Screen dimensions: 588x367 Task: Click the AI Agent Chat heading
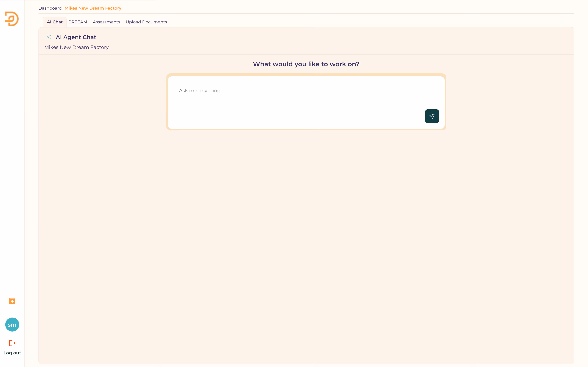pos(76,37)
